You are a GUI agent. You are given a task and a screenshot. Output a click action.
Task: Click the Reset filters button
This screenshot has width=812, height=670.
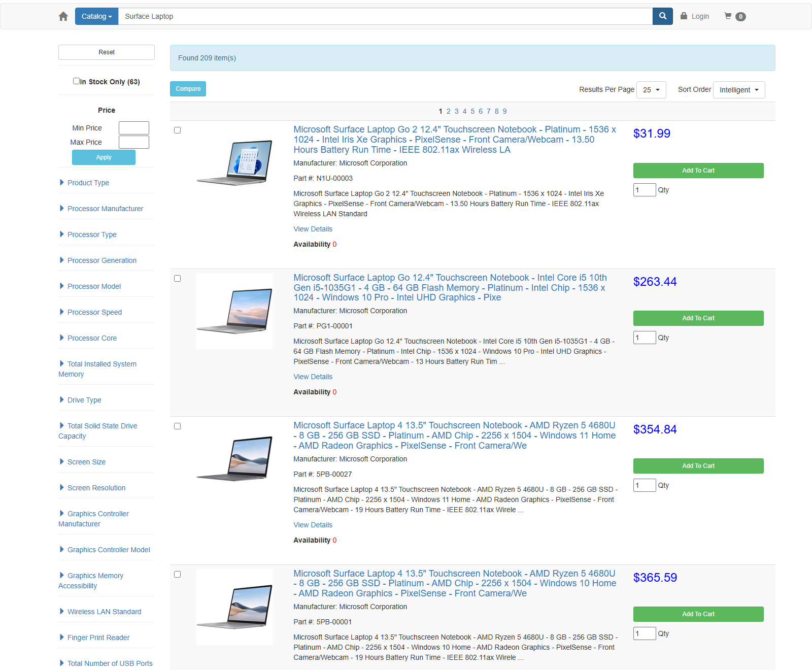coord(107,52)
